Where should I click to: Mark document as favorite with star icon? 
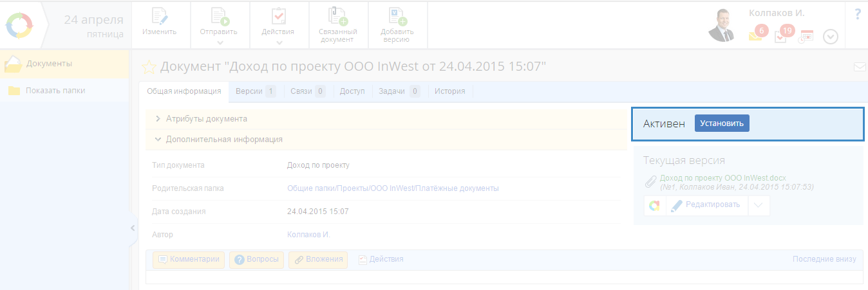(149, 67)
